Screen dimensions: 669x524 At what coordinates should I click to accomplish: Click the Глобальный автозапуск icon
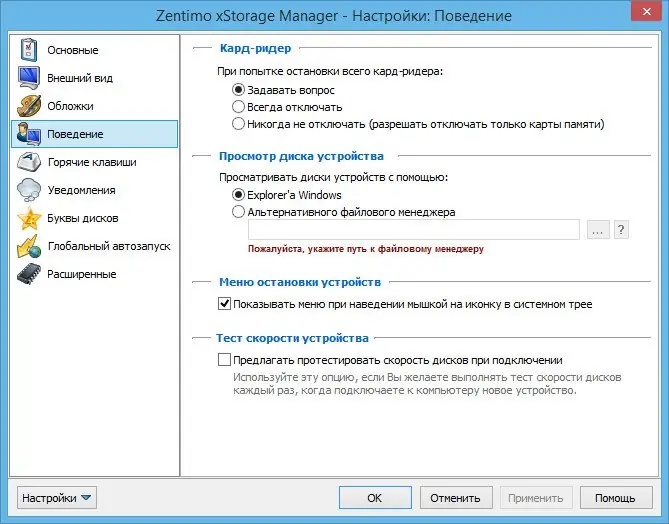pos(29,246)
